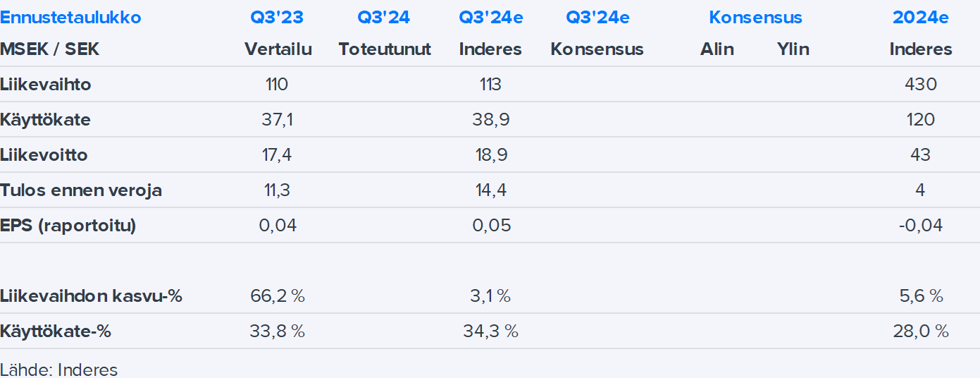Click the Toteutunut sub-header

coord(385,49)
